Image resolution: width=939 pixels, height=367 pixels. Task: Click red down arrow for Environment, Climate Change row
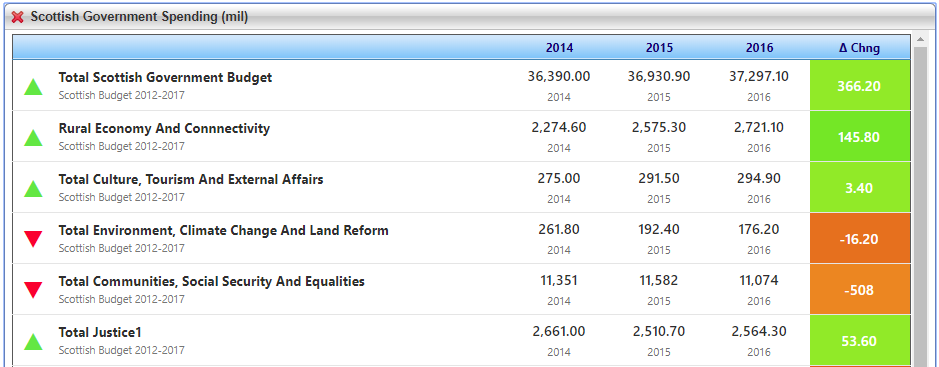34,239
